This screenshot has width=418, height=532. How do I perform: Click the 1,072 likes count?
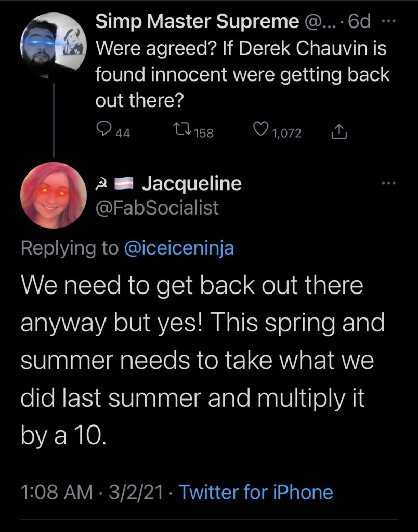pos(287,133)
